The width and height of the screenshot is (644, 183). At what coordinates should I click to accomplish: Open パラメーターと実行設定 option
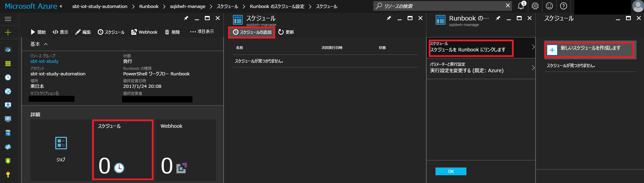(x=481, y=68)
